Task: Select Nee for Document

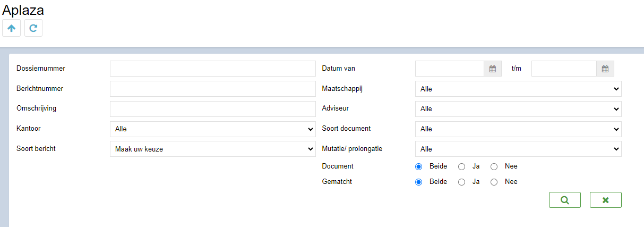Action: click(x=494, y=166)
